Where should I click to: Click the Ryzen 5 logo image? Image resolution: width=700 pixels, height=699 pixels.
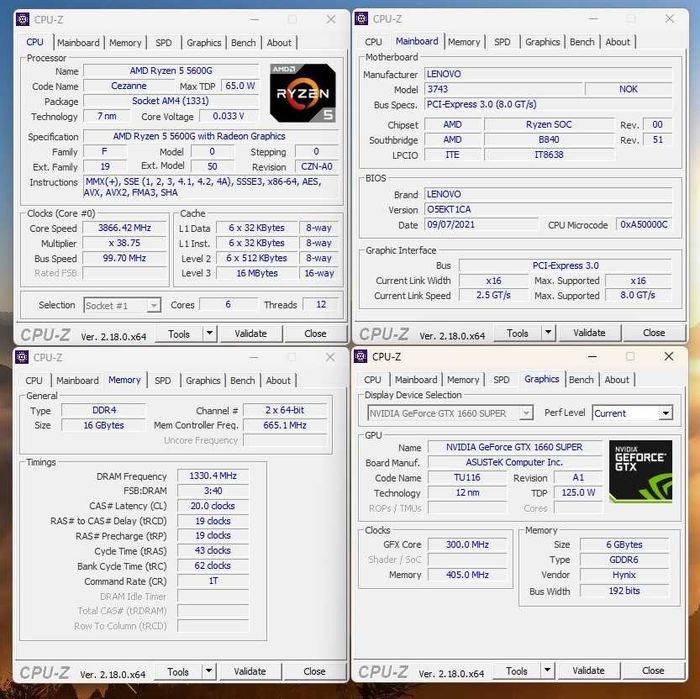coord(303,93)
